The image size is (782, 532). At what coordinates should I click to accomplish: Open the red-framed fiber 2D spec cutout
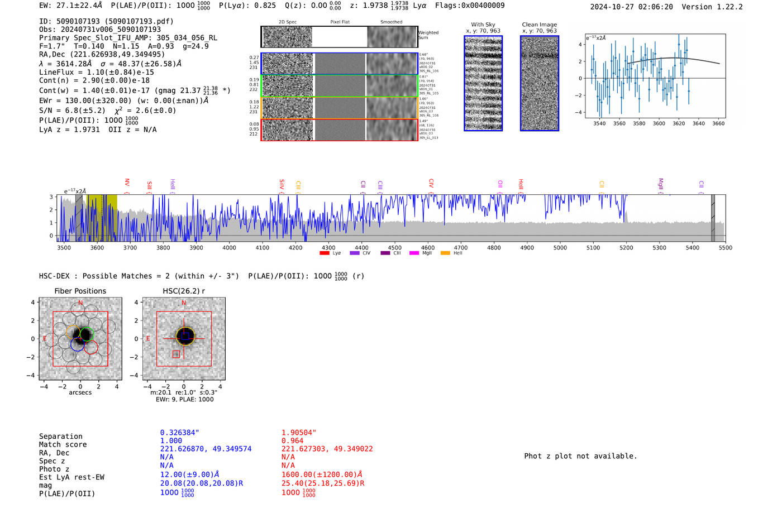point(287,130)
